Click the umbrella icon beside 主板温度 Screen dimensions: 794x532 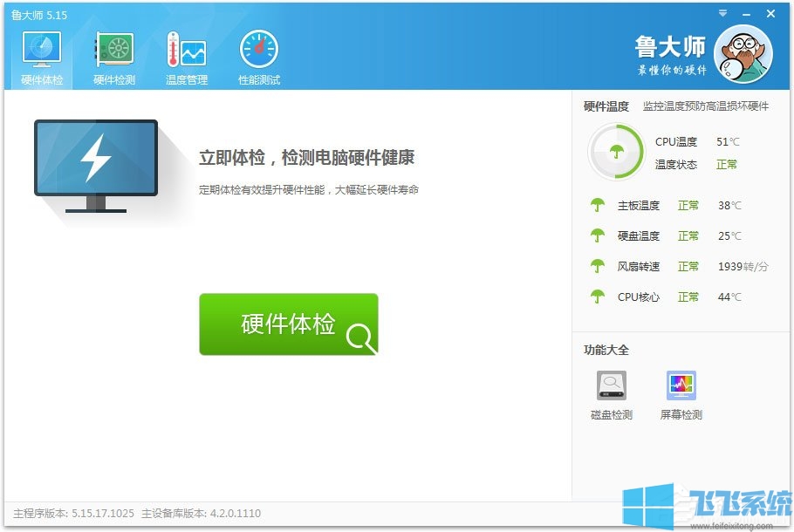pyautogui.click(x=595, y=206)
